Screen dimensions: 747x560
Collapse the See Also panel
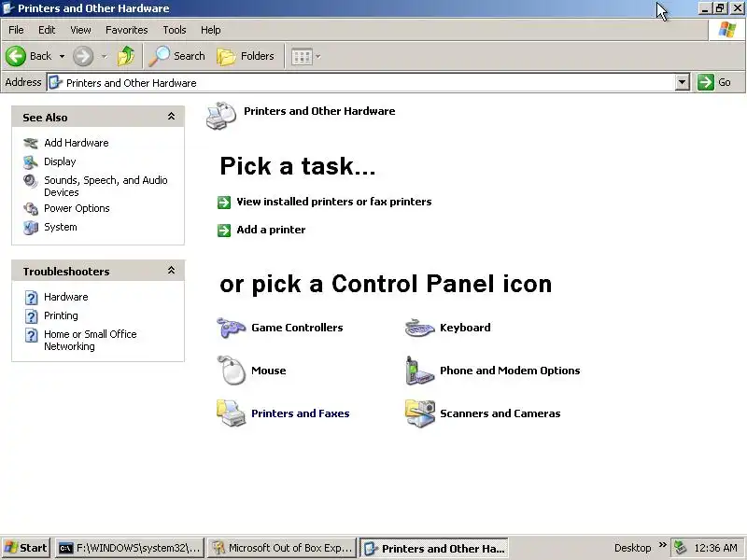pos(171,116)
